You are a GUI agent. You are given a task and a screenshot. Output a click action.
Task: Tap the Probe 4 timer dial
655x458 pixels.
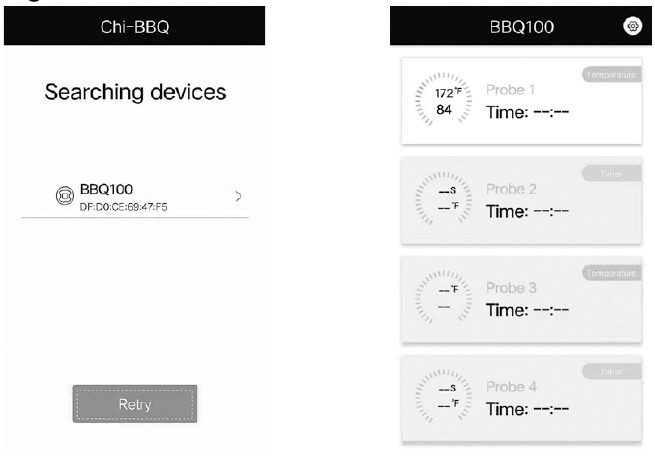point(441,398)
